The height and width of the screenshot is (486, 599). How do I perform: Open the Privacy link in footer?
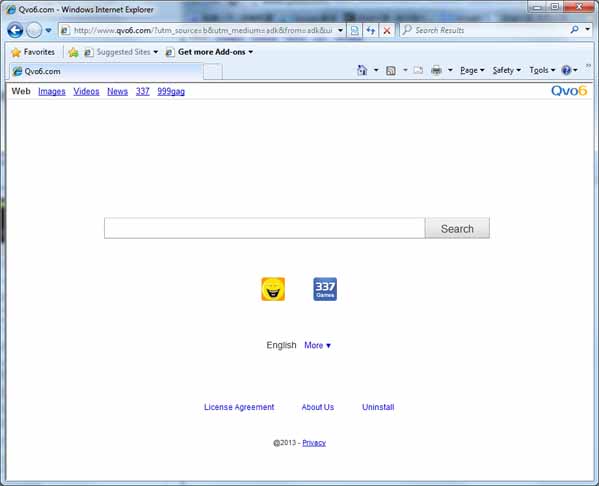coord(314,443)
